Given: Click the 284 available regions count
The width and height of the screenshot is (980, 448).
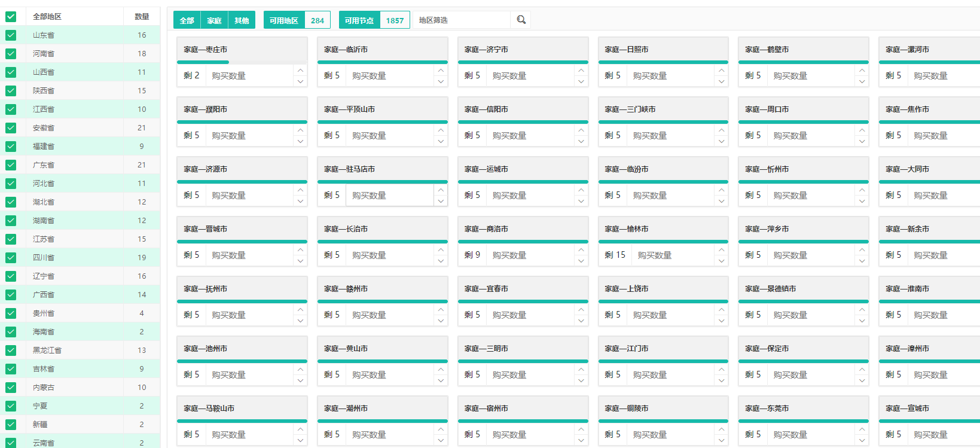Looking at the screenshot, I should point(317,20).
